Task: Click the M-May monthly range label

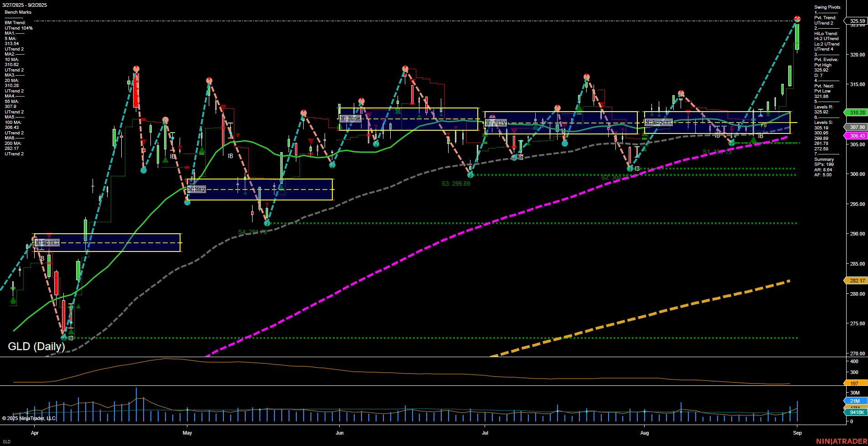Action: (x=196, y=189)
